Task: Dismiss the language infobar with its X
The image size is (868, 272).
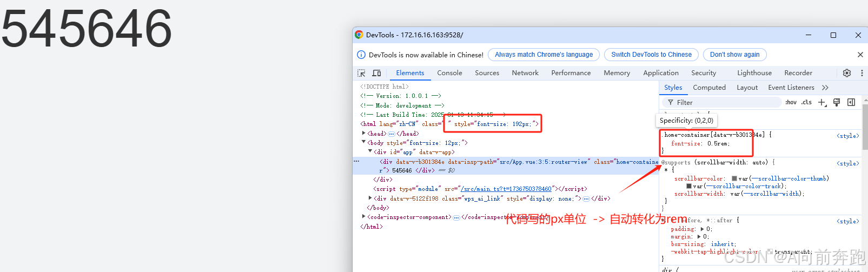Action: (860, 55)
